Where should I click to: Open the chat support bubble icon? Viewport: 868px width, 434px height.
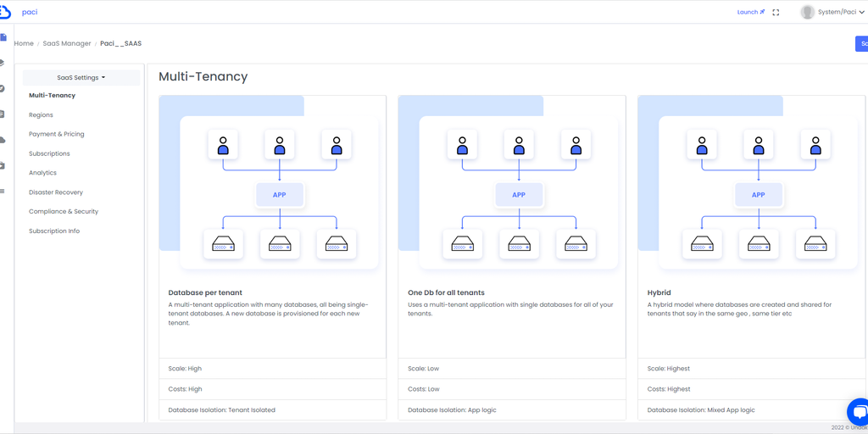[858, 413]
